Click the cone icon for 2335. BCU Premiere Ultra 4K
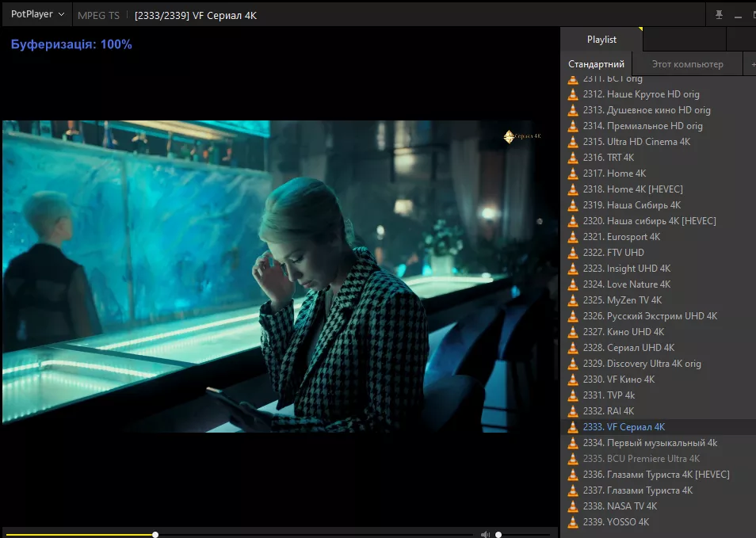This screenshot has width=756, height=538. [573, 459]
